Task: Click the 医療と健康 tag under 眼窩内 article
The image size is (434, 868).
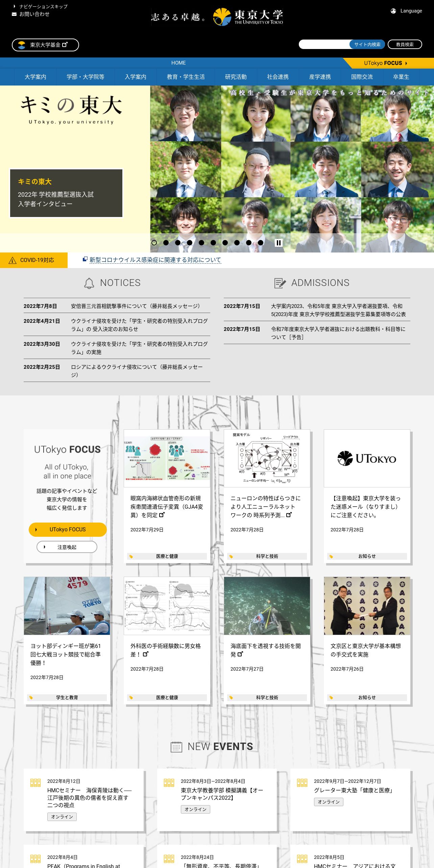Action: point(167,556)
